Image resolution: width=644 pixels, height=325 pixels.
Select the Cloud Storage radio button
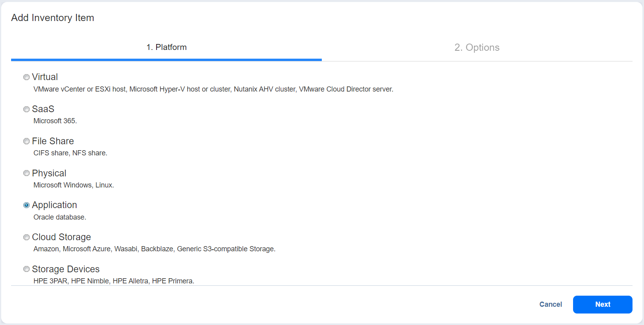click(x=27, y=237)
